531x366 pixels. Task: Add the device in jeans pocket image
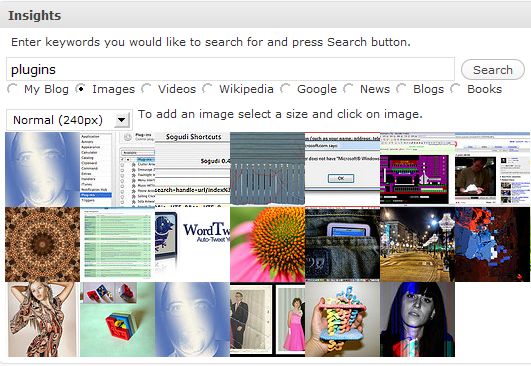click(342, 244)
